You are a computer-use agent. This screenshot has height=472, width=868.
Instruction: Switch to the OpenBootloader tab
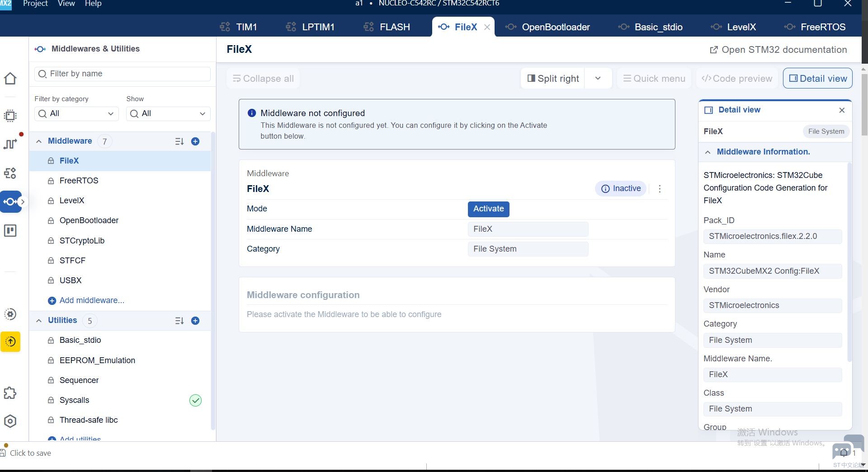pos(547,27)
